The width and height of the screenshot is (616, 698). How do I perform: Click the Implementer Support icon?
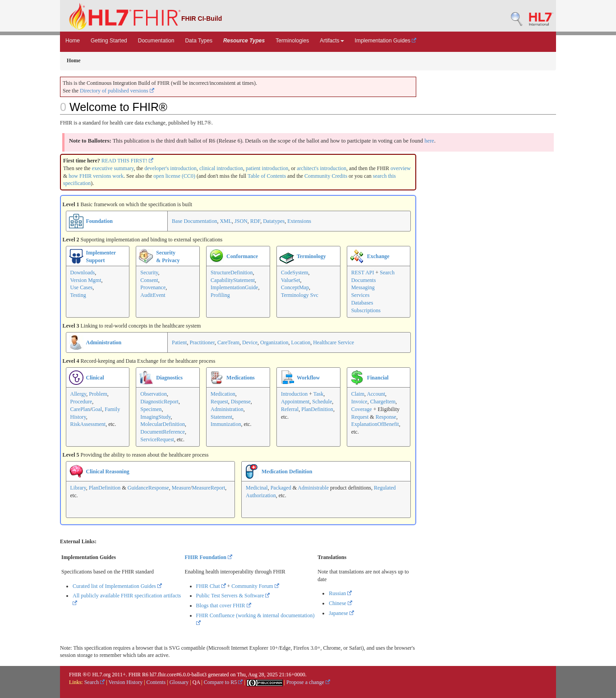click(76, 256)
